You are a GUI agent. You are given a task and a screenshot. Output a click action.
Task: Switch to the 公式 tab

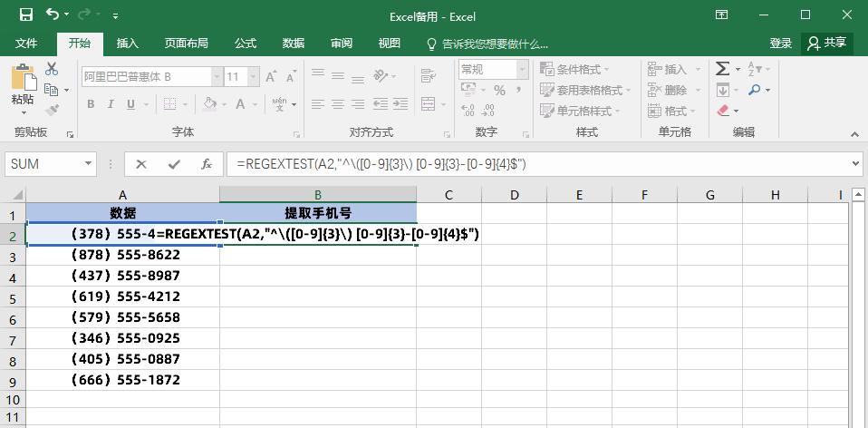click(x=246, y=44)
